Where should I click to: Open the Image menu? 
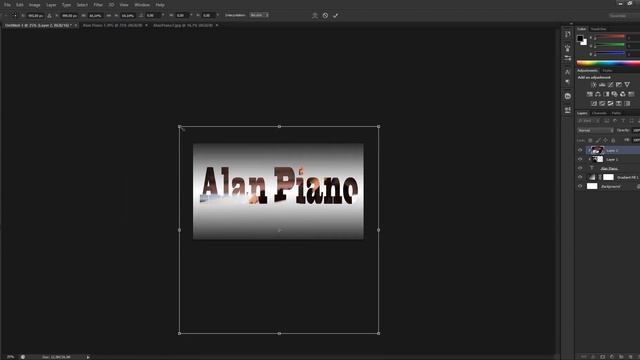35,5
